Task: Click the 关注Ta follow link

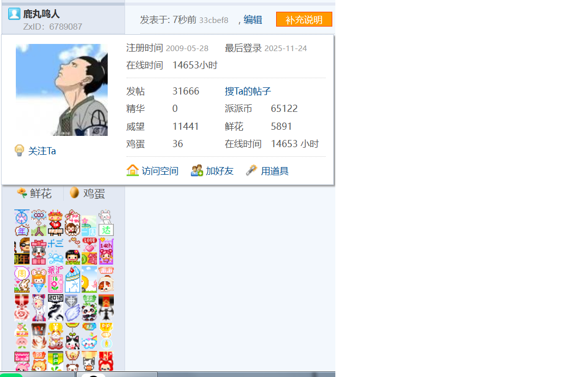Action: pos(42,151)
